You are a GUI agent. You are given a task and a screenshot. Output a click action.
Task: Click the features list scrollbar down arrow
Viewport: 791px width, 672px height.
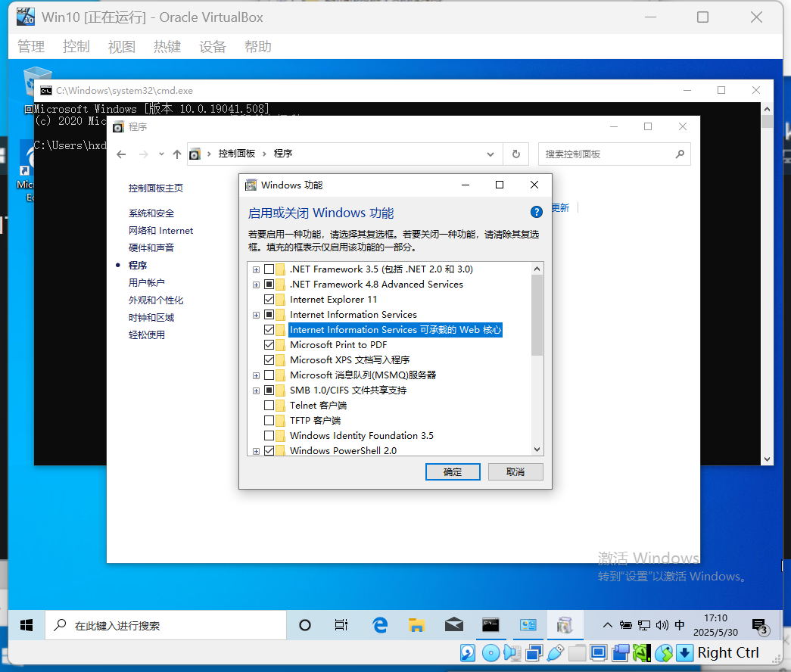pyautogui.click(x=537, y=450)
